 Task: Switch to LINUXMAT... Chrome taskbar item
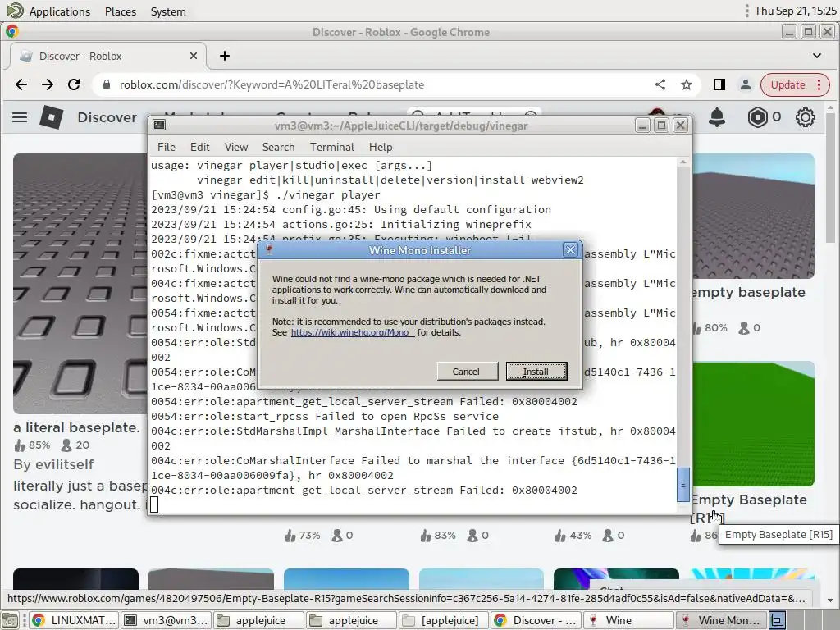(x=74, y=620)
